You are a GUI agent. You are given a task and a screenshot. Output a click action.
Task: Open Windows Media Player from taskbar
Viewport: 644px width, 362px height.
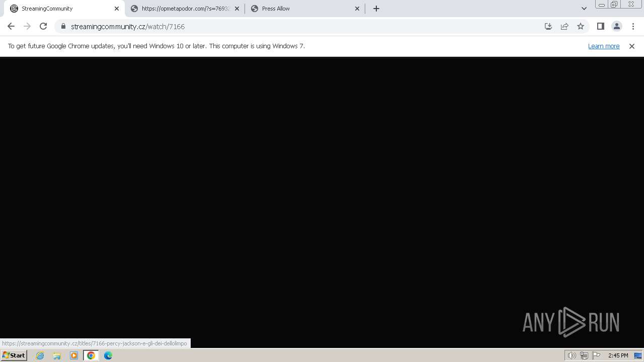pyautogui.click(x=74, y=355)
